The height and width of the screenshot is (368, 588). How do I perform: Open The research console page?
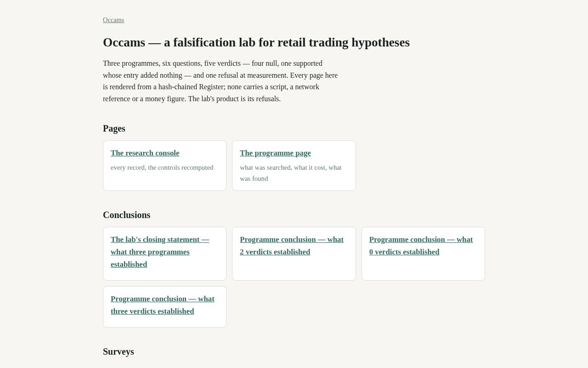(145, 153)
